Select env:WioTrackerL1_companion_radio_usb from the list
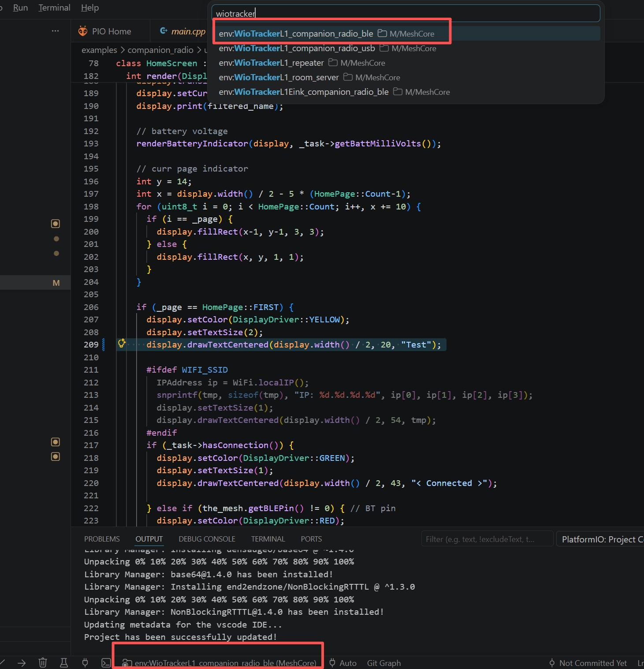644x669 pixels. [297, 49]
